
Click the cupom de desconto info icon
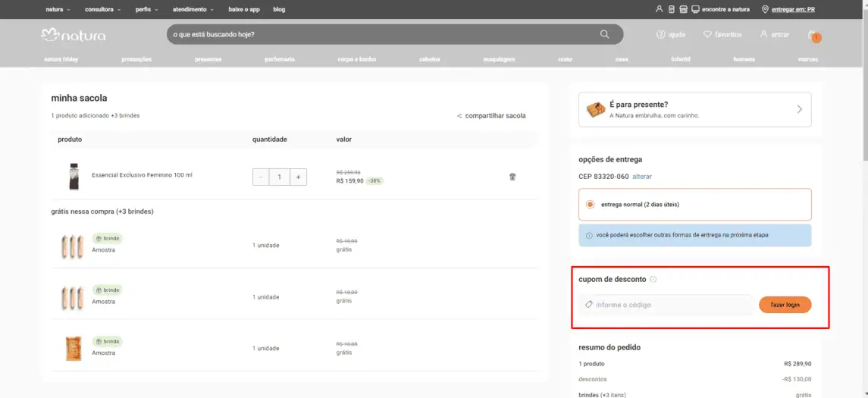click(x=653, y=280)
